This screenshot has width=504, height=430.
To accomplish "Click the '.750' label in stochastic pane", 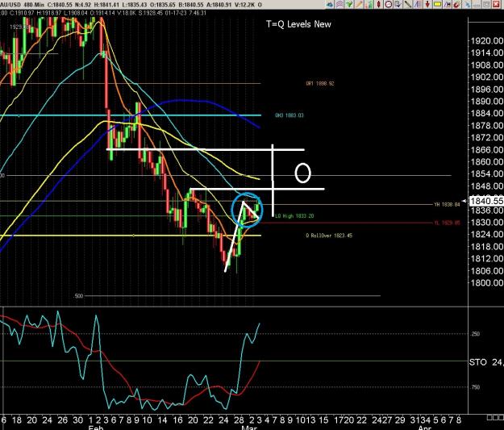I will pos(476,387).
